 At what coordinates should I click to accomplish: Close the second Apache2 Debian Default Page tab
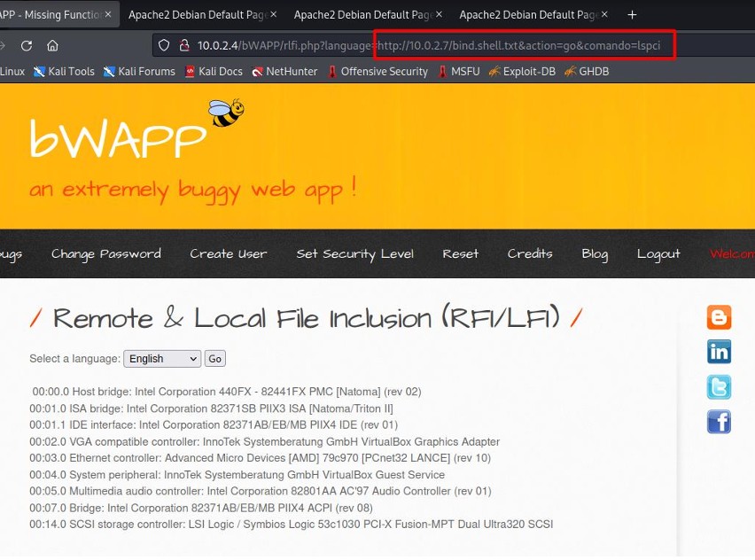440,14
